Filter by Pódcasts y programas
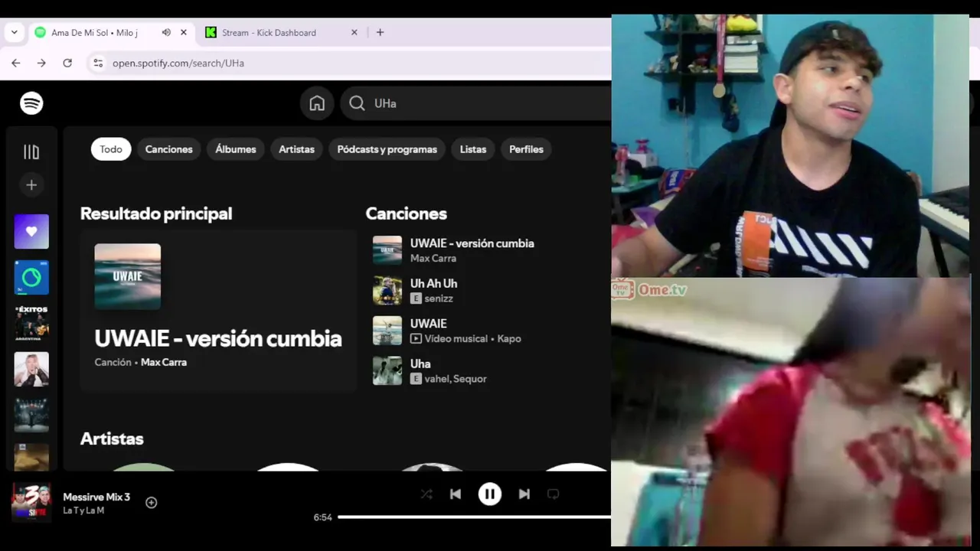This screenshot has width=980, height=551. tap(387, 149)
